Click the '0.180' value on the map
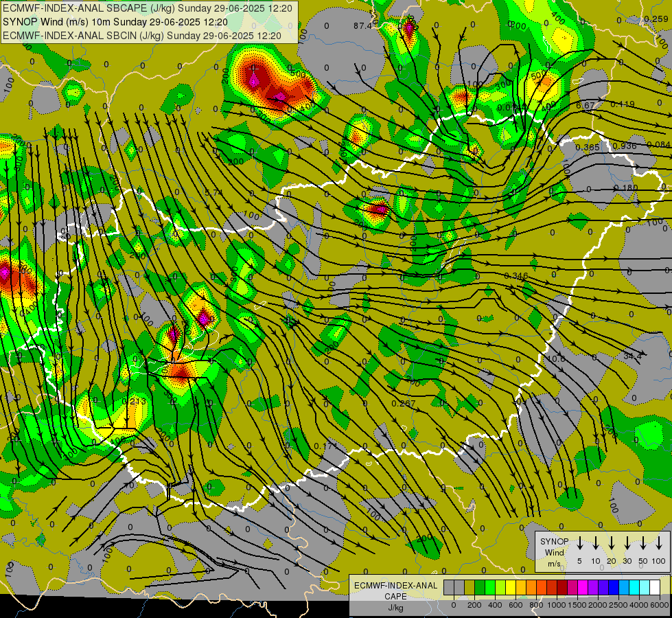The image size is (672, 618). [626, 188]
